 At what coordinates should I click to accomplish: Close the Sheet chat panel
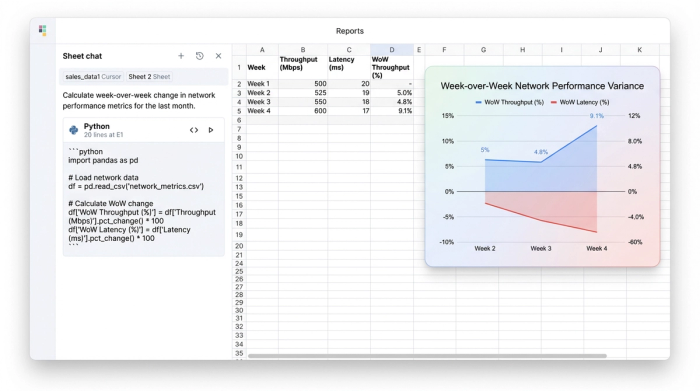pyautogui.click(x=218, y=56)
